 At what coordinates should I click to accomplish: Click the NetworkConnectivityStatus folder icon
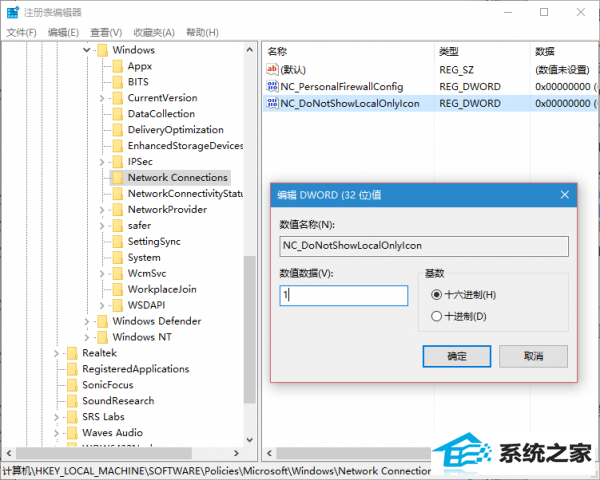coord(118,194)
